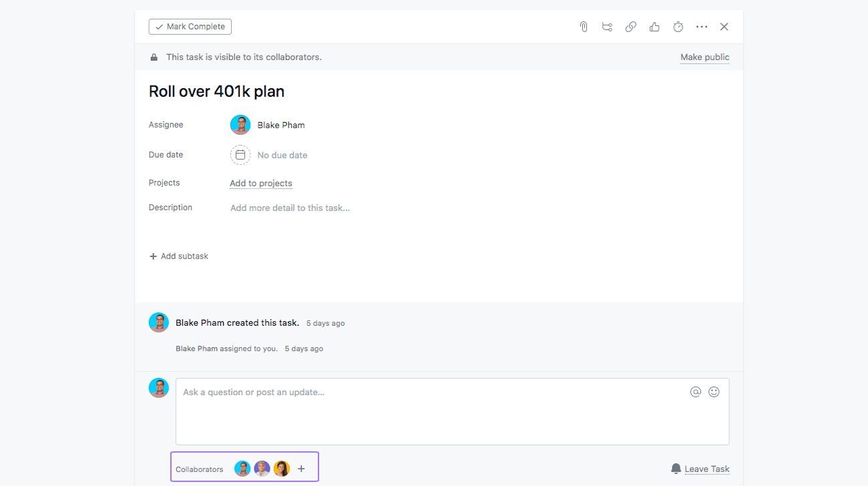Viewport: 868px width, 486px height.
Task: Click the assignee avatar next to Blake Pham
Action: [x=240, y=125]
